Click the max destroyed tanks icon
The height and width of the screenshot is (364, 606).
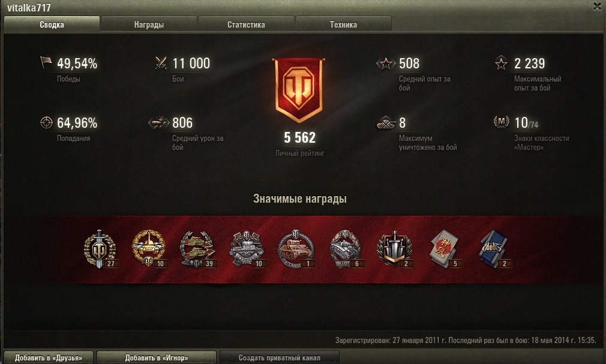(x=386, y=122)
